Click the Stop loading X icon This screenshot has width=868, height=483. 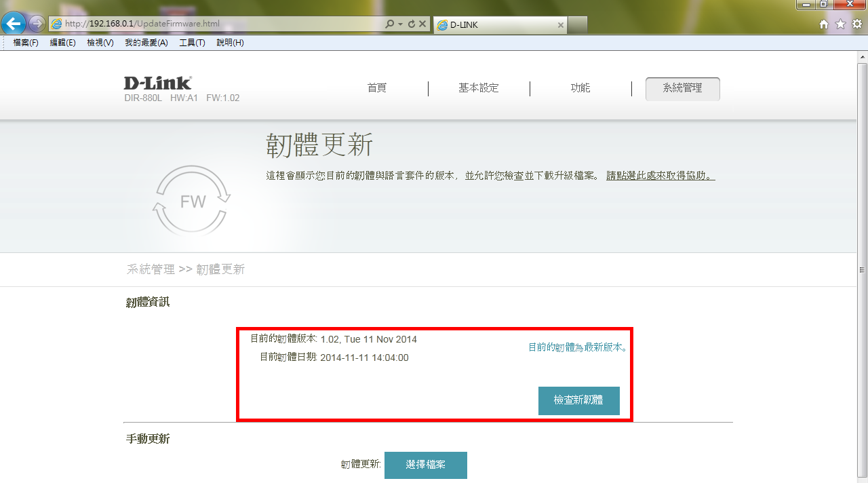[422, 24]
